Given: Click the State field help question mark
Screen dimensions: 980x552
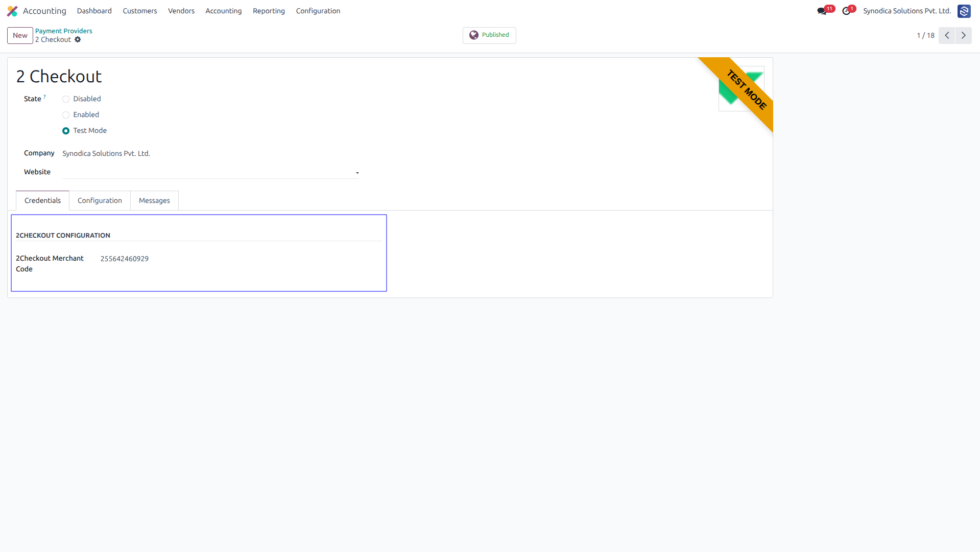Looking at the screenshot, I should tap(44, 96).
